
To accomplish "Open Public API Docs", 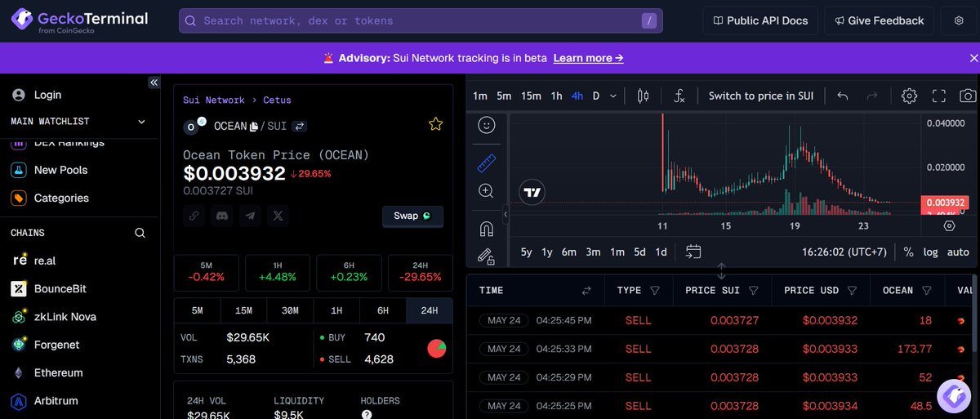I will click(x=760, y=20).
